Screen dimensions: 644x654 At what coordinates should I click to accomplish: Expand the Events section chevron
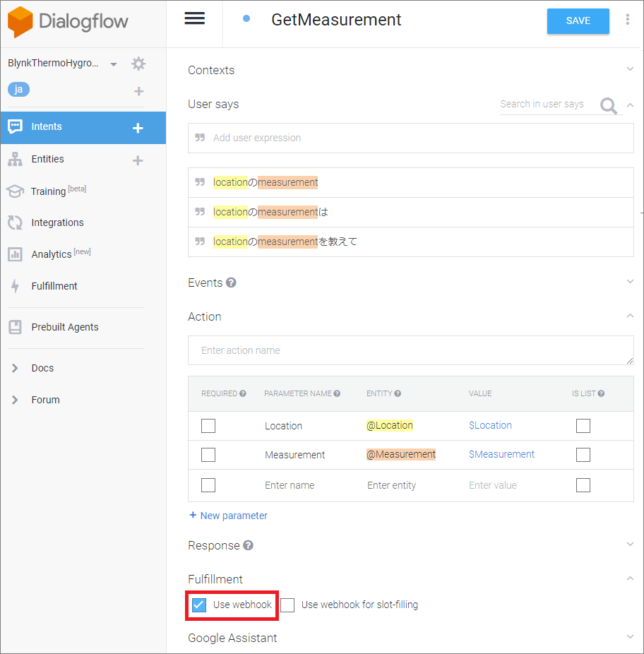coord(631,282)
